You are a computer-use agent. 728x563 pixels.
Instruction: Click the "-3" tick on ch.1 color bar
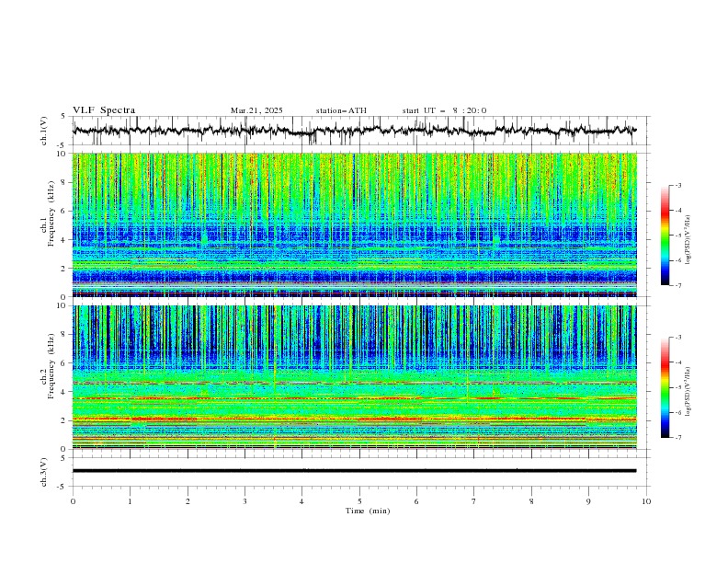tap(677, 185)
